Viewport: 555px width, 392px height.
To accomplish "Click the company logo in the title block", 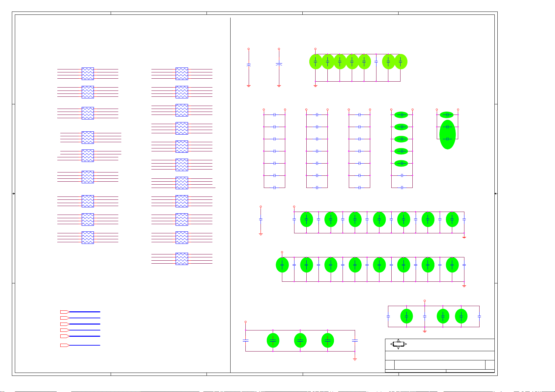I will [x=399, y=344].
